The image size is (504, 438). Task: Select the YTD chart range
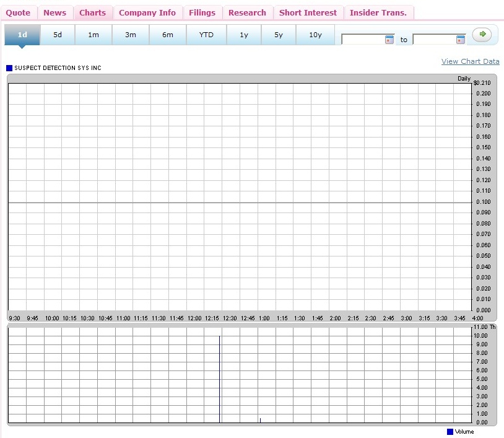pos(206,35)
